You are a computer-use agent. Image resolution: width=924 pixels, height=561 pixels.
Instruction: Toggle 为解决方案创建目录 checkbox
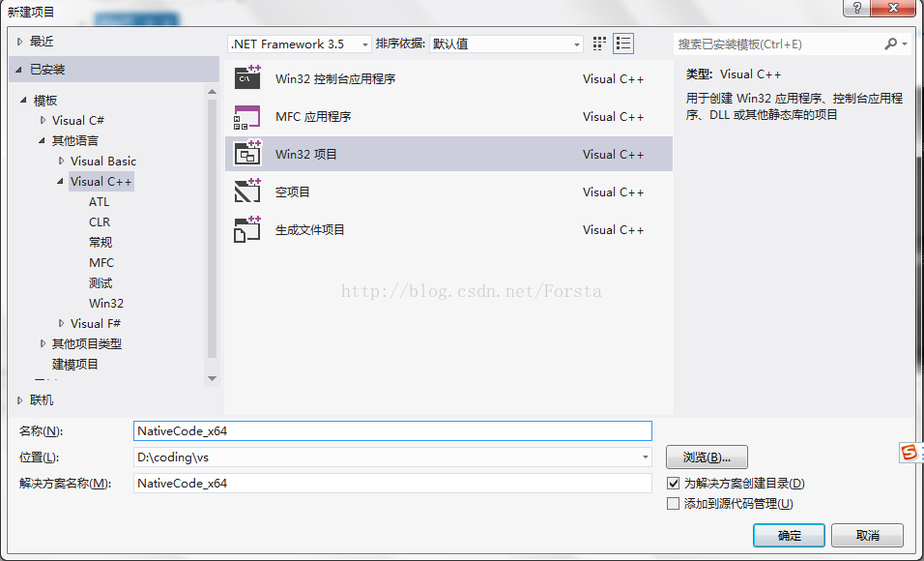coord(673,483)
